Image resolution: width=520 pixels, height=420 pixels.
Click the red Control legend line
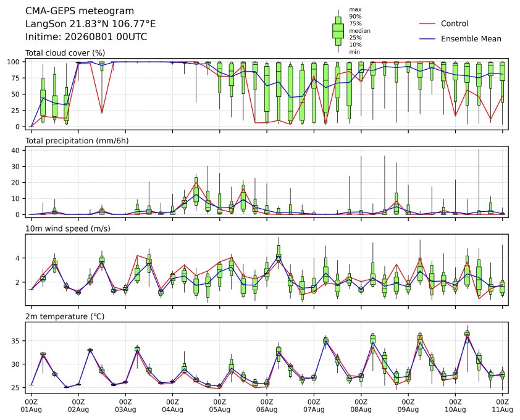(427, 24)
